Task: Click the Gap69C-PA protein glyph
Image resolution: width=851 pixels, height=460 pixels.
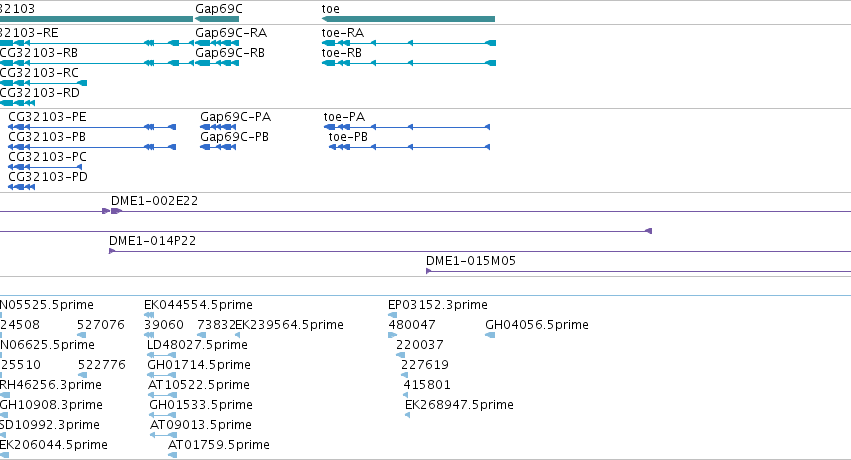Action: [218, 127]
